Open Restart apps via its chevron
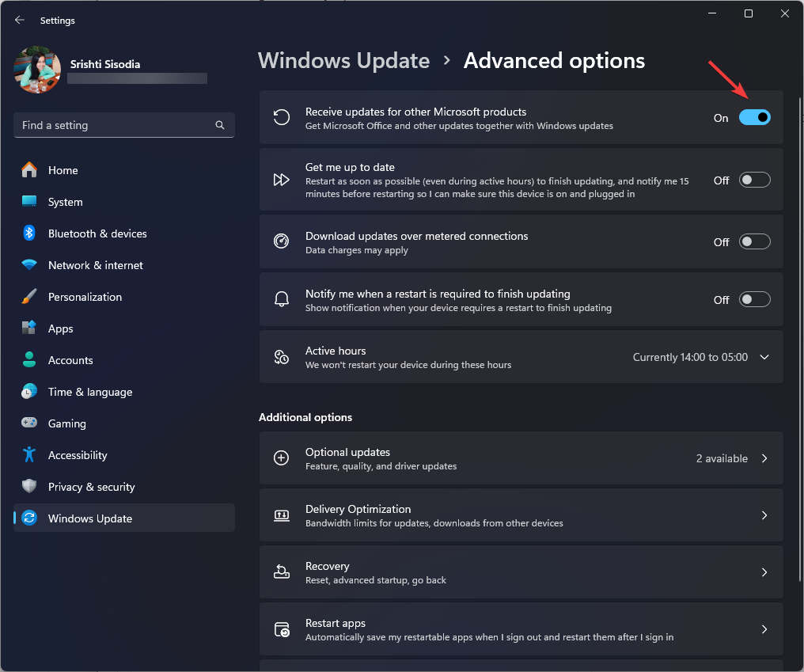Screen dimensions: 804x672 (764, 629)
